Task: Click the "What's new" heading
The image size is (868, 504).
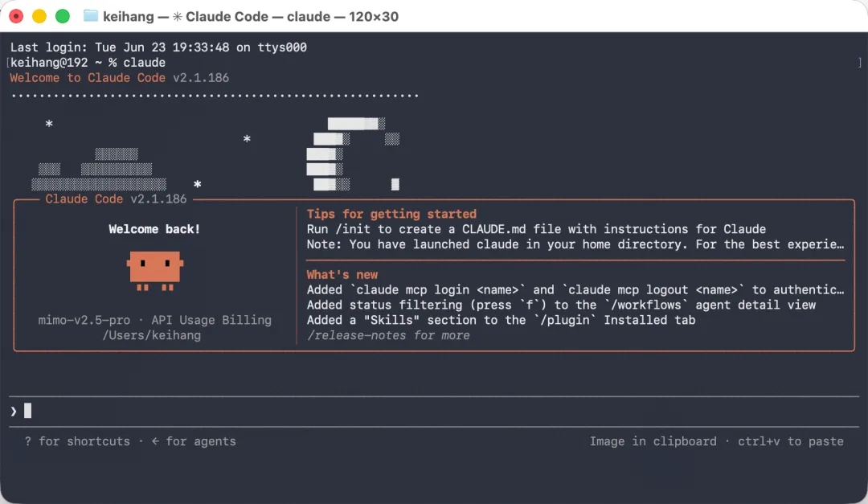Action: [x=342, y=274]
